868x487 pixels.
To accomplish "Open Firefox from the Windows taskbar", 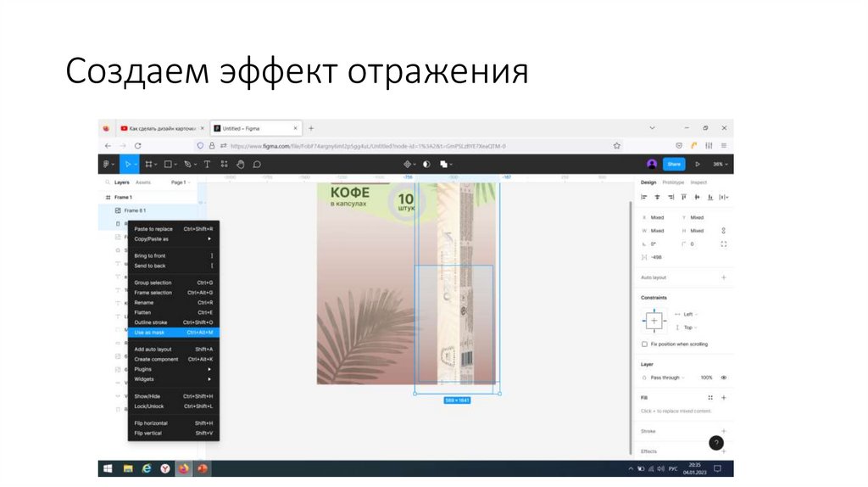I will pyautogui.click(x=183, y=468).
